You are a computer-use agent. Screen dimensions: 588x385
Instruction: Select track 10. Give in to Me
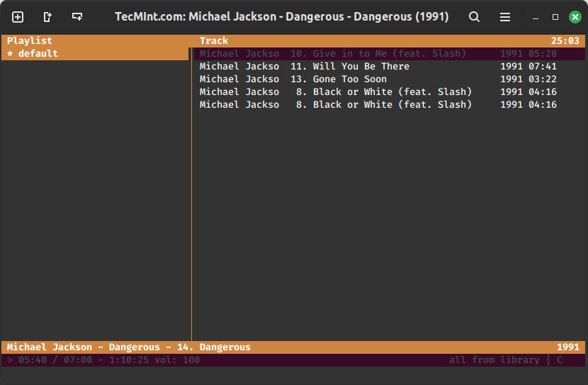point(389,54)
